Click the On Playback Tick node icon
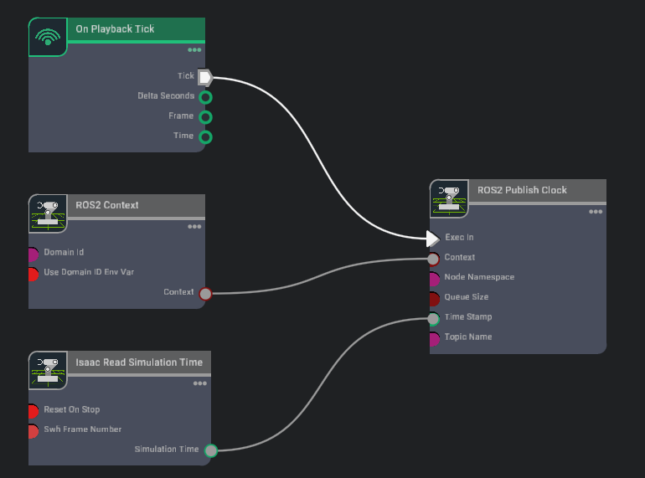The height and width of the screenshot is (478, 645). [x=47, y=37]
